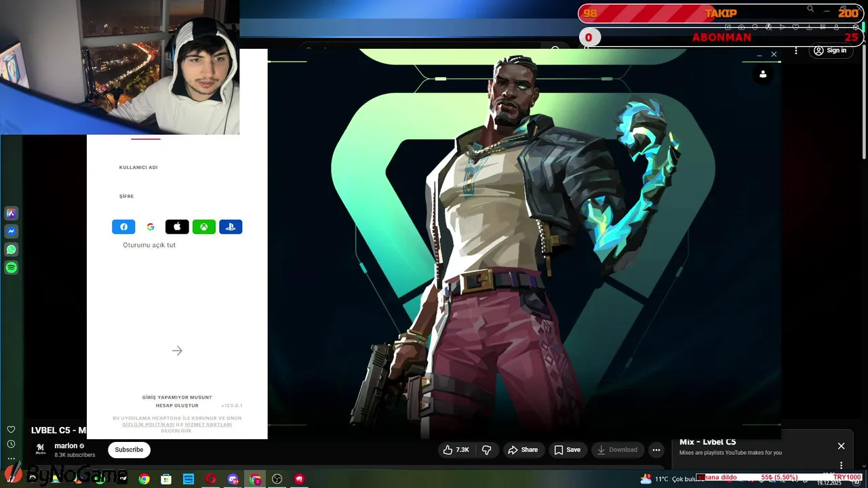Viewport: 868px width, 488px height.
Task: Launch Google Chrome from taskbar
Action: [x=144, y=479]
